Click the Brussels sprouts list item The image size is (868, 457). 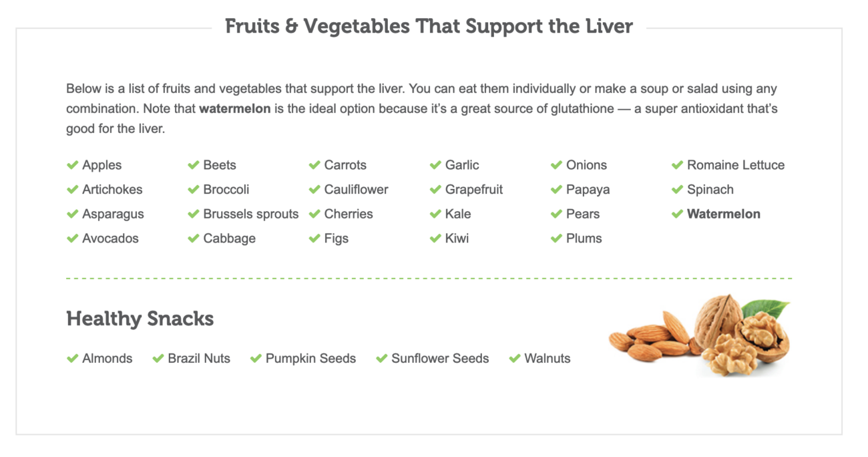click(250, 214)
